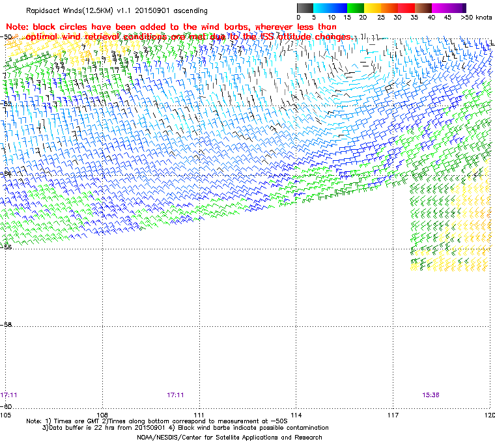The width and height of the screenshot is (495, 448).
Task: Click the green 15-20 knots color segment
Action: pyautogui.click(x=356, y=8)
